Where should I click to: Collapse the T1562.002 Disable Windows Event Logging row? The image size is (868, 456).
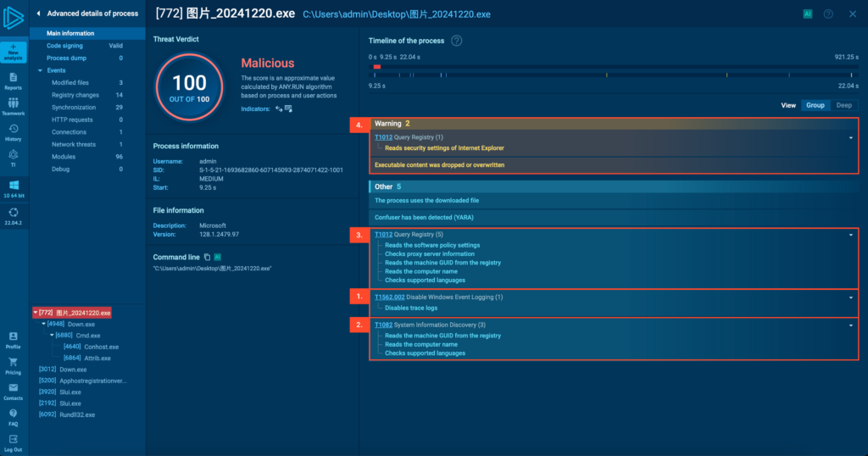click(x=850, y=298)
